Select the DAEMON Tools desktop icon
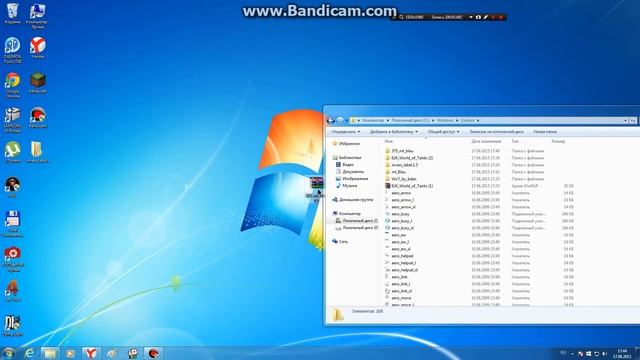The height and width of the screenshot is (360, 640). 12,50
